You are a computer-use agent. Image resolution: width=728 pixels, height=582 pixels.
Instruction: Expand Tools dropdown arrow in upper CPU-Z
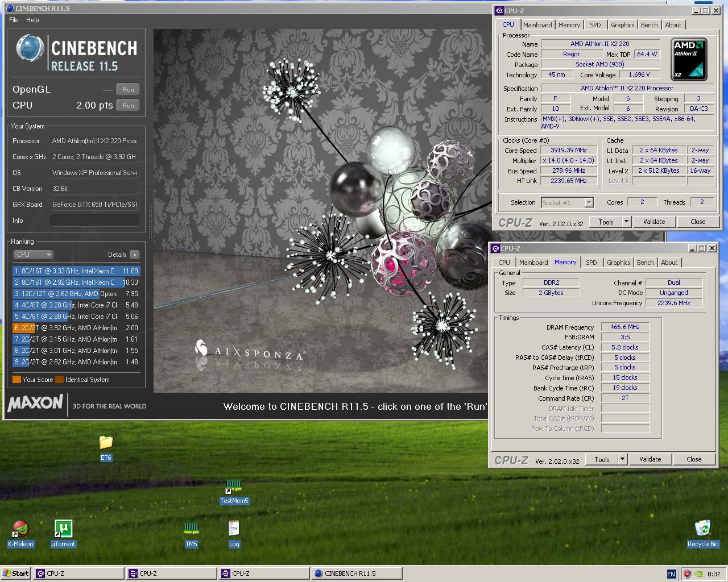point(627,222)
